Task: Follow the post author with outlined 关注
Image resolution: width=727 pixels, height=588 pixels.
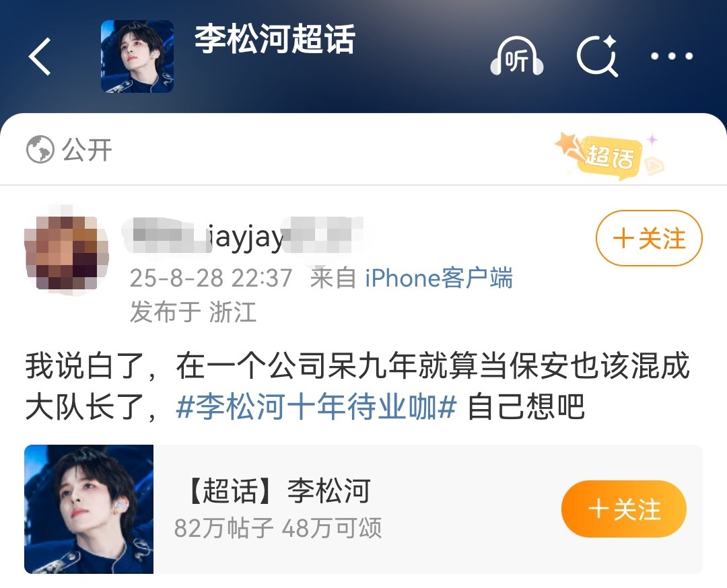Action: point(649,238)
